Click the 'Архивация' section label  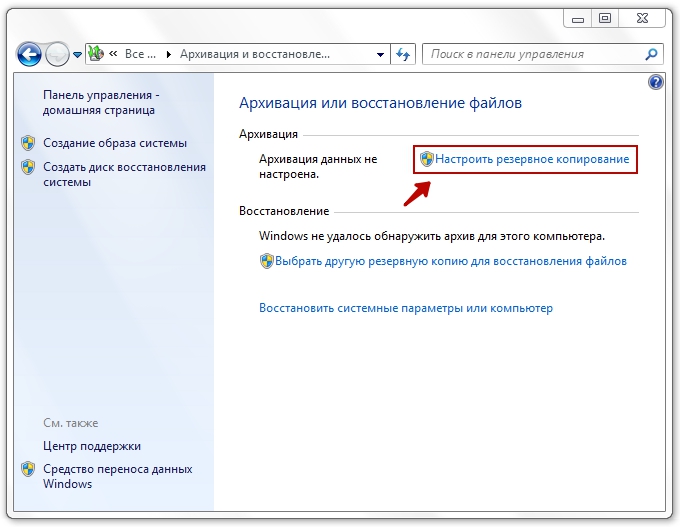[x=268, y=134]
